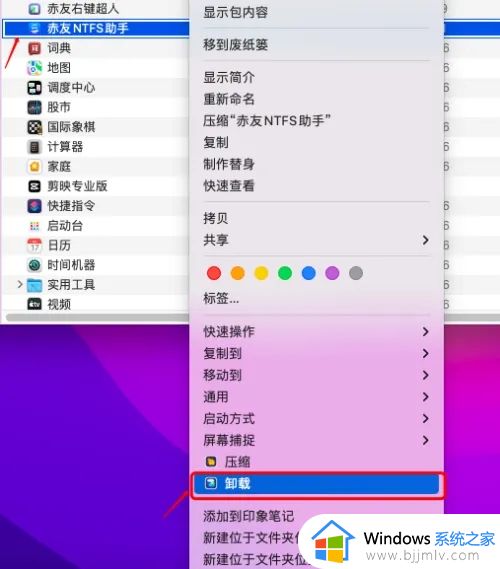Viewport: 500px width, 569px height.
Task: Choose 拷贝 from context menu
Action: [216, 218]
